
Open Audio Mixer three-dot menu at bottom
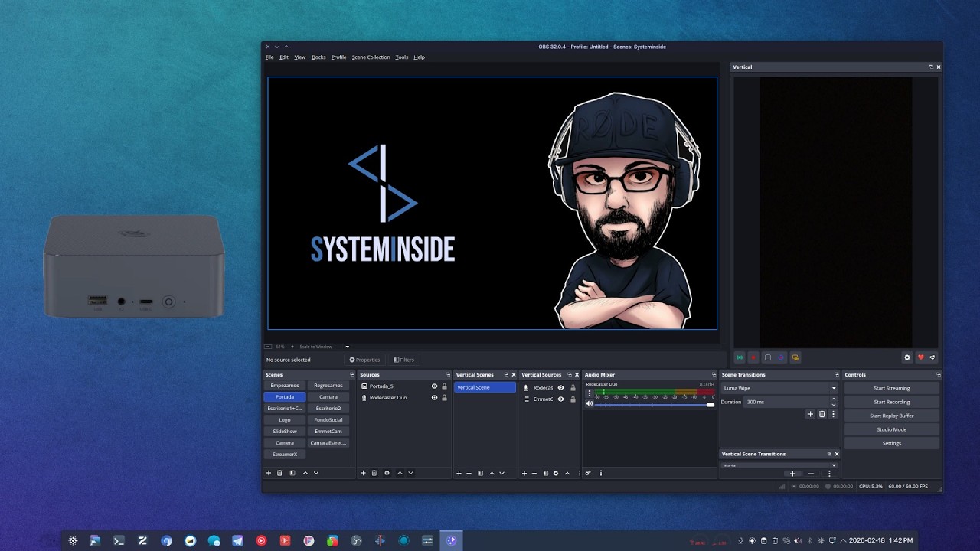click(601, 473)
